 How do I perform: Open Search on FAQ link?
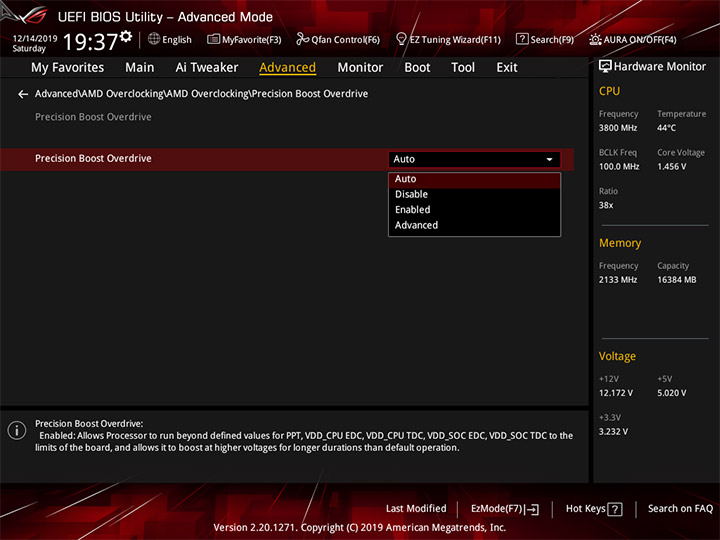(x=680, y=509)
